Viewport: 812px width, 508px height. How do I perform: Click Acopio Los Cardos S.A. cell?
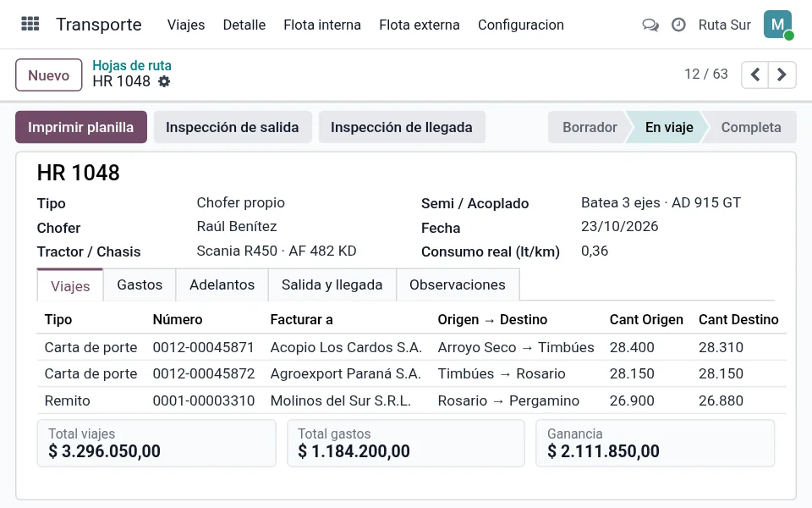tap(346, 347)
